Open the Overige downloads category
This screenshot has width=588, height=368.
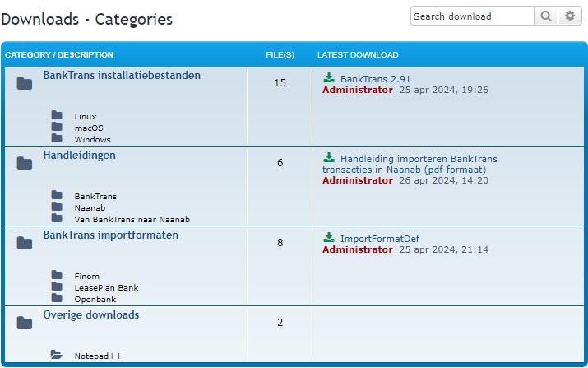[90, 315]
